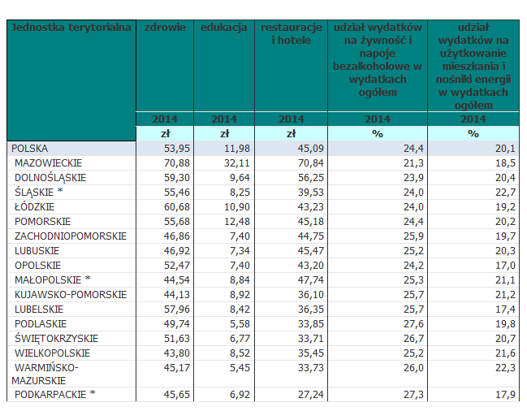Screen dimensions: 527x420
Task: Select the food and non-alcoholic beverages share header
Action: coord(378,66)
